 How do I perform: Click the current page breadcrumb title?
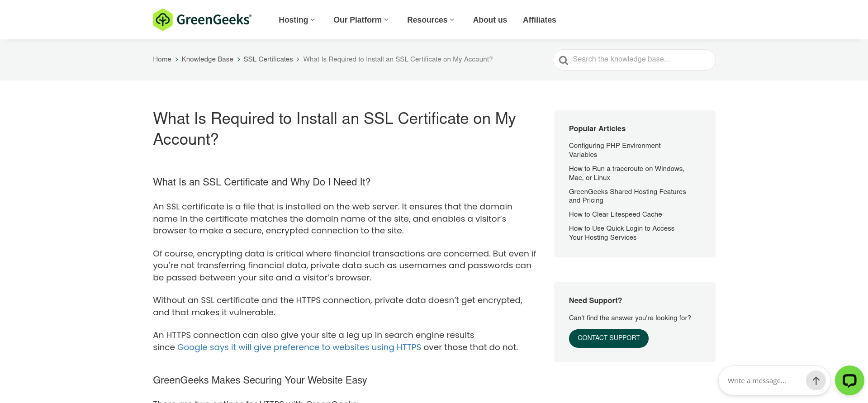pyautogui.click(x=398, y=59)
